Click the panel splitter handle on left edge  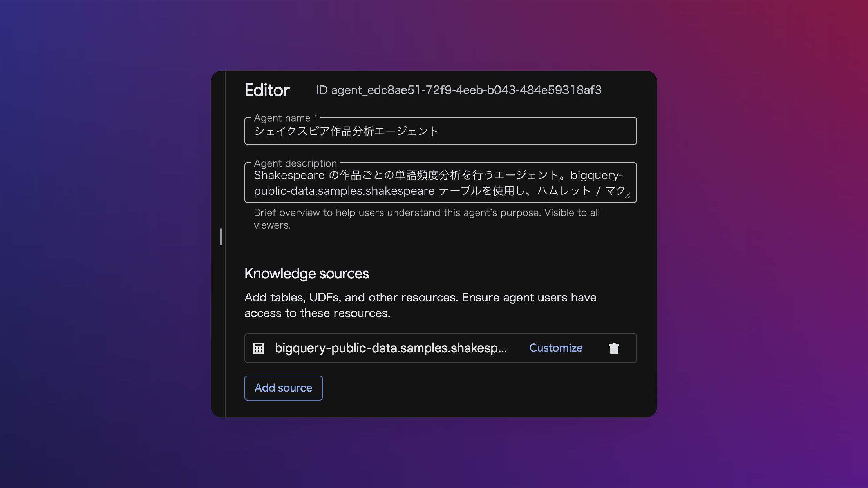tap(221, 237)
